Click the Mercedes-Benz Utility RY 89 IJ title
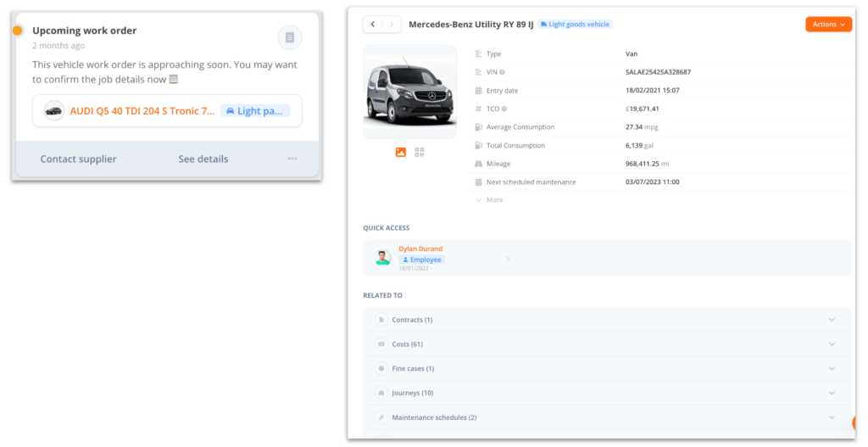 point(471,25)
